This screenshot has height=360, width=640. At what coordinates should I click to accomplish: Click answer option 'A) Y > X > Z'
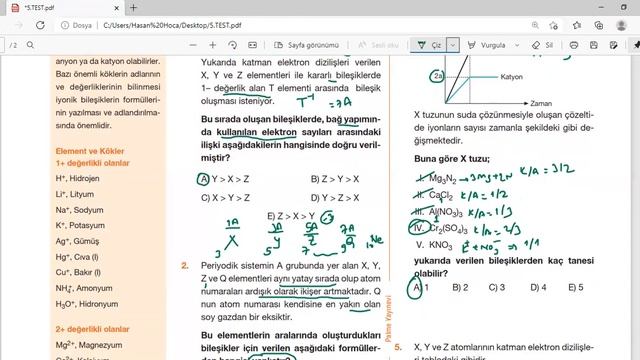coord(223,179)
